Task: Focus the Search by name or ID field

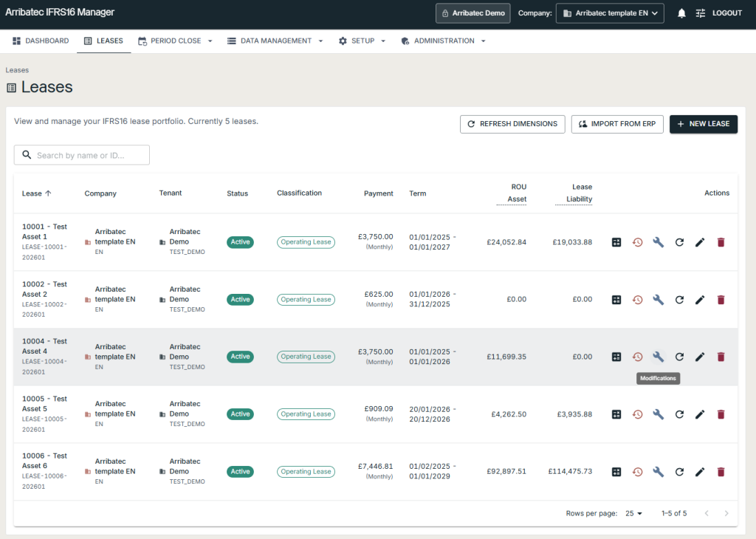Action: click(81, 155)
